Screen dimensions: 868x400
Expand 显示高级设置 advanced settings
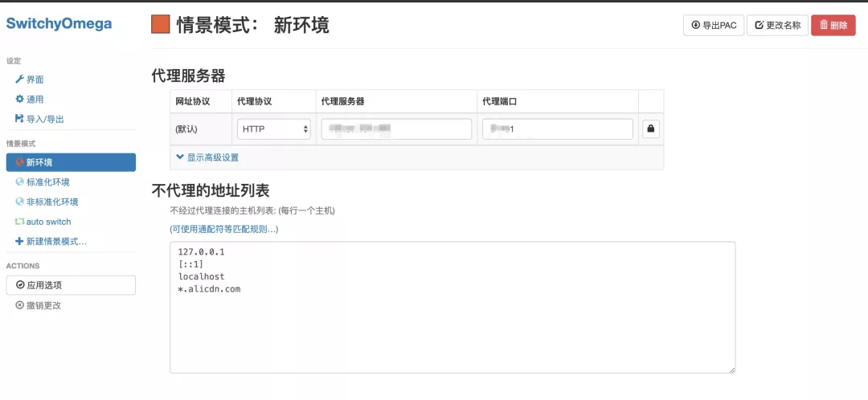pos(207,157)
